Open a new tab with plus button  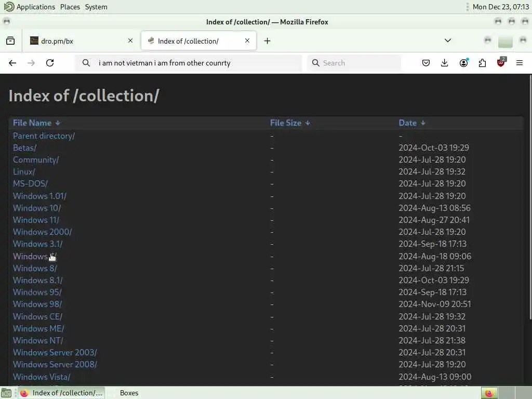pos(268,41)
